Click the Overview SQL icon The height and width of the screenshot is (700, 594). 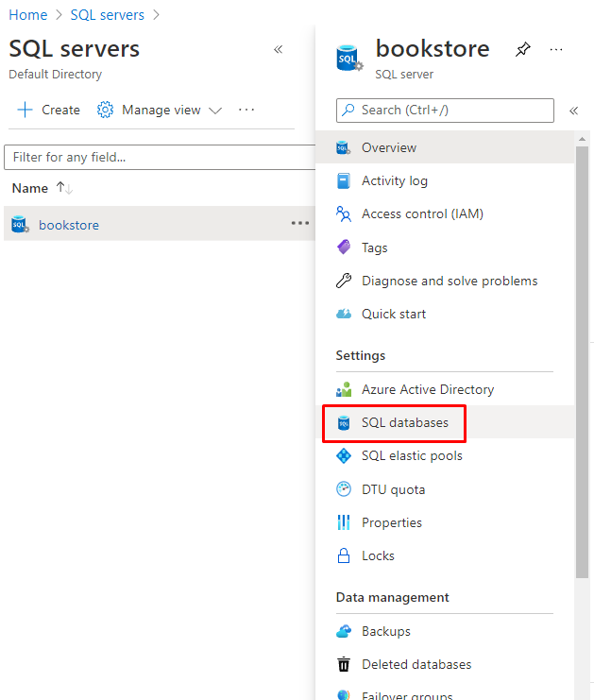[x=343, y=147]
